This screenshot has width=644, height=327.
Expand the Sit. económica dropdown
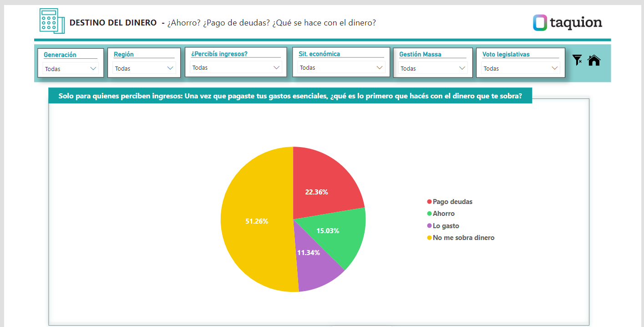341,67
